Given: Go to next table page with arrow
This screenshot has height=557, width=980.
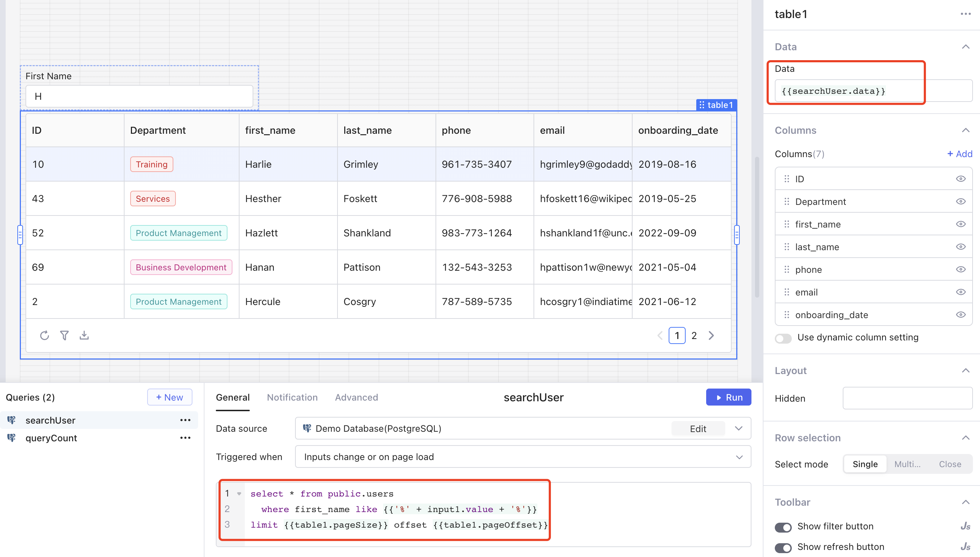Looking at the screenshot, I should click(x=711, y=335).
